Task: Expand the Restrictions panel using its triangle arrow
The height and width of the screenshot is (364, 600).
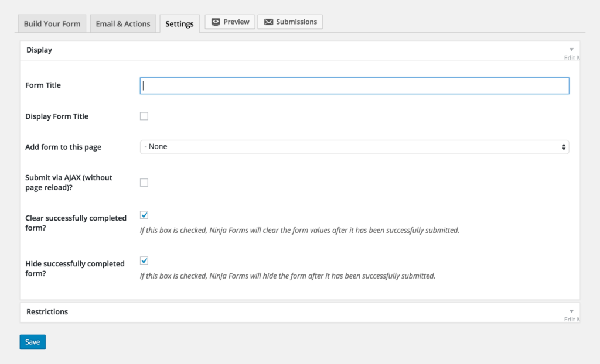Action: click(x=571, y=311)
